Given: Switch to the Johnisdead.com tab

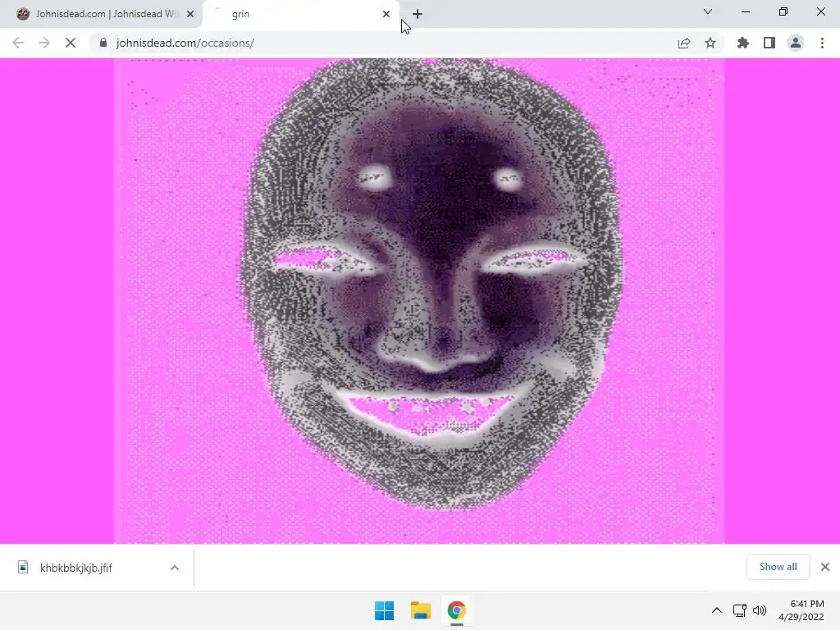Looking at the screenshot, I should coord(102,14).
